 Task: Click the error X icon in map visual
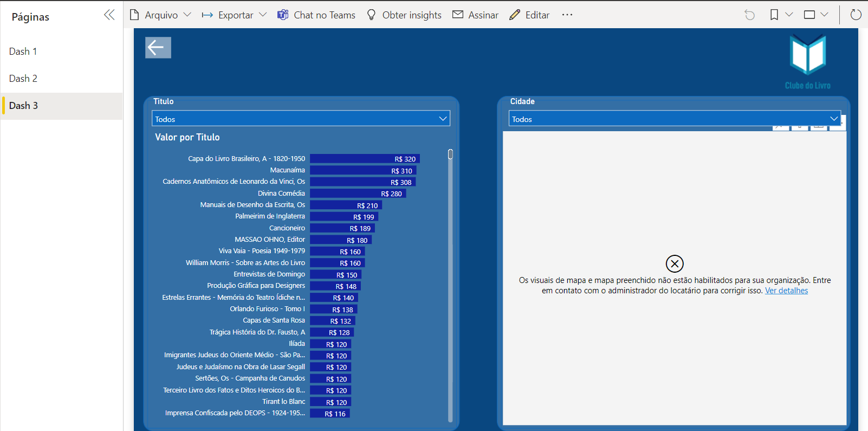pyautogui.click(x=675, y=264)
